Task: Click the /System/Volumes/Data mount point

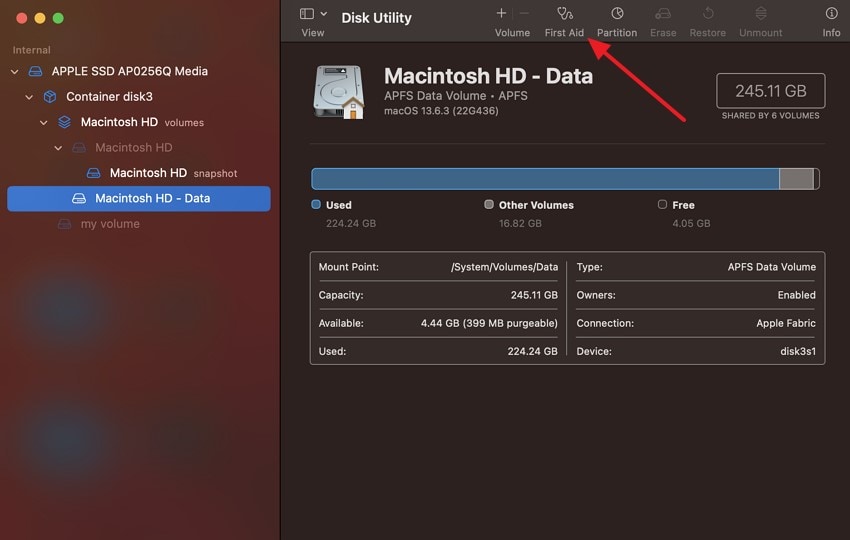Action: pos(504,267)
